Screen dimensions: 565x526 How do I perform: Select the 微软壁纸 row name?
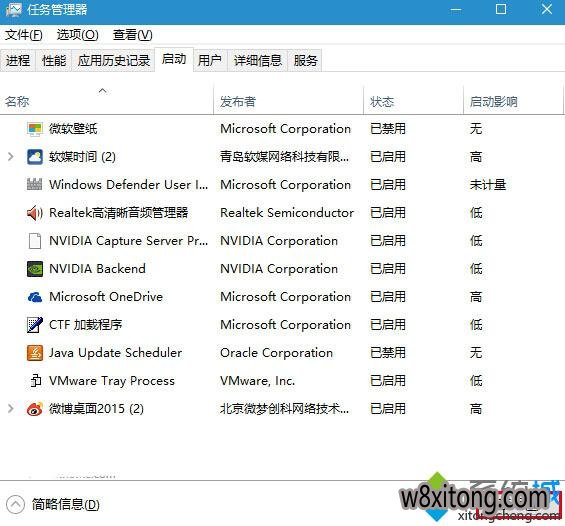73,129
